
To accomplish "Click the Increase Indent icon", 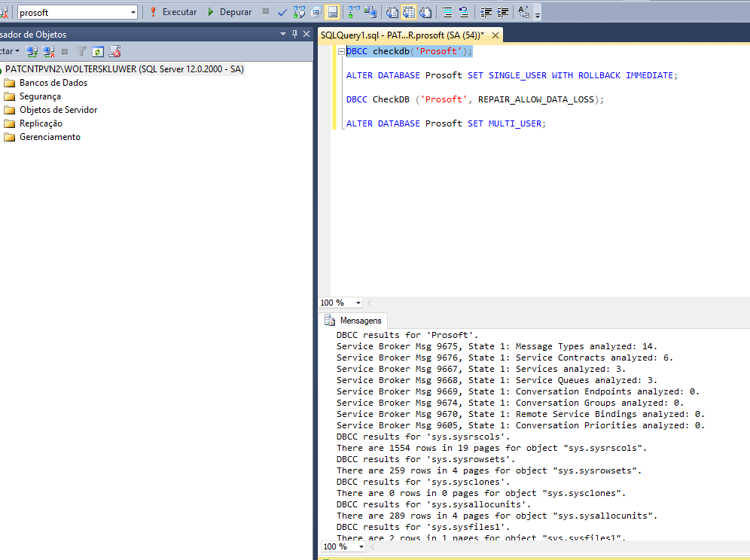I will [502, 12].
